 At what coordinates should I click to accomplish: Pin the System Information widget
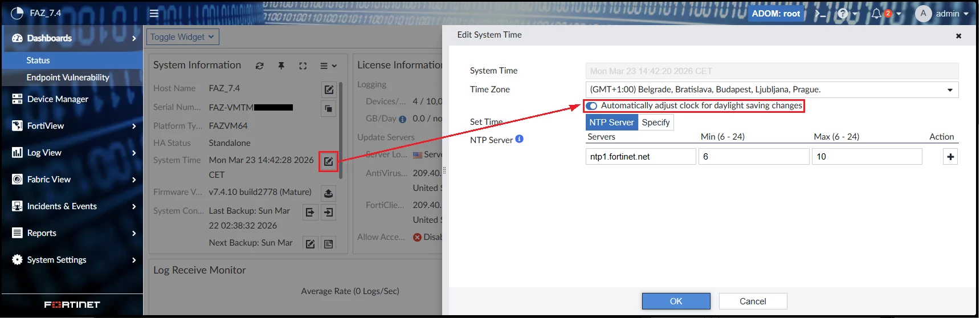click(x=281, y=66)
